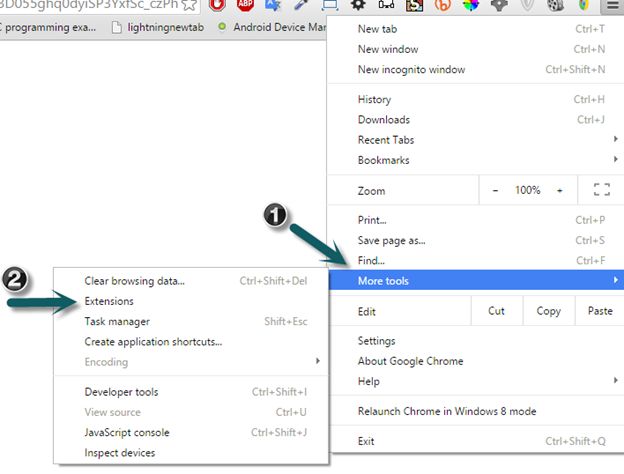The width and height of the screenshot is (624, 474).
Task: Select New window menu item
Action: [476, 49]
